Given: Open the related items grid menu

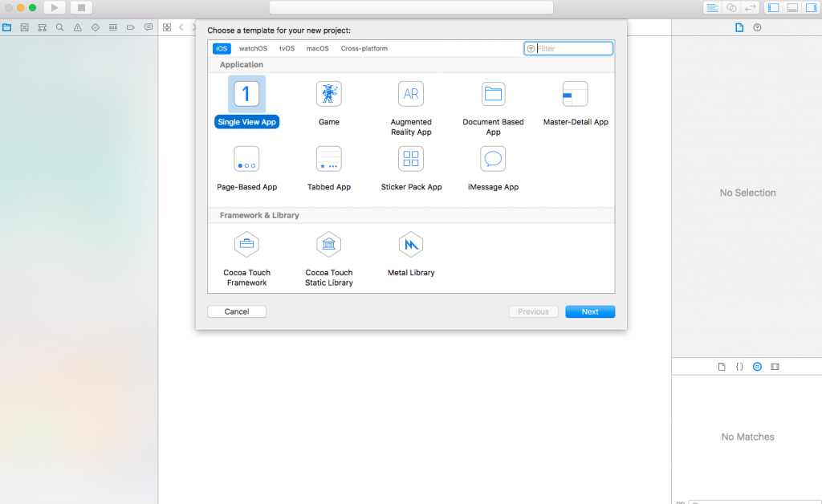Looking at the screenshot, I should coord(167,27).
